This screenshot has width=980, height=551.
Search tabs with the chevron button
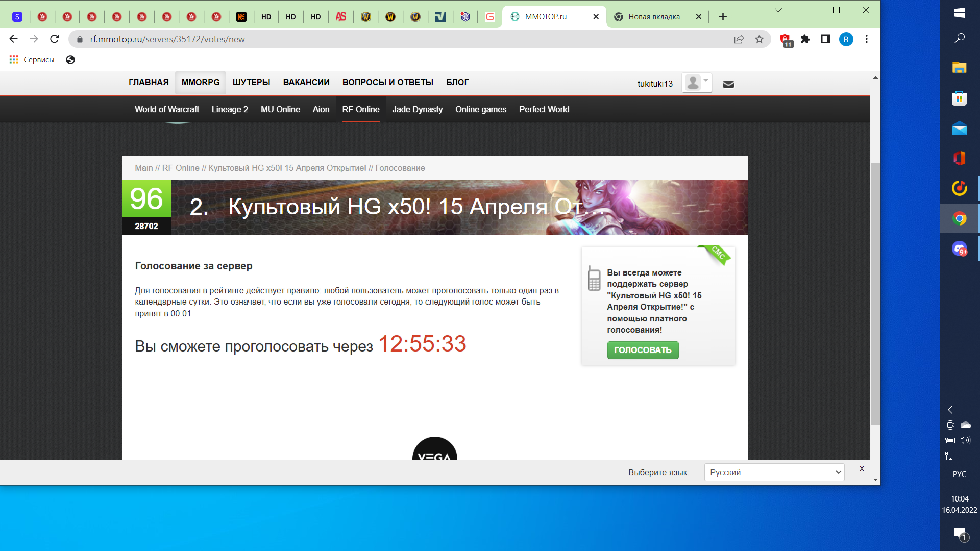pyautogui.click(x=778, y=10)
